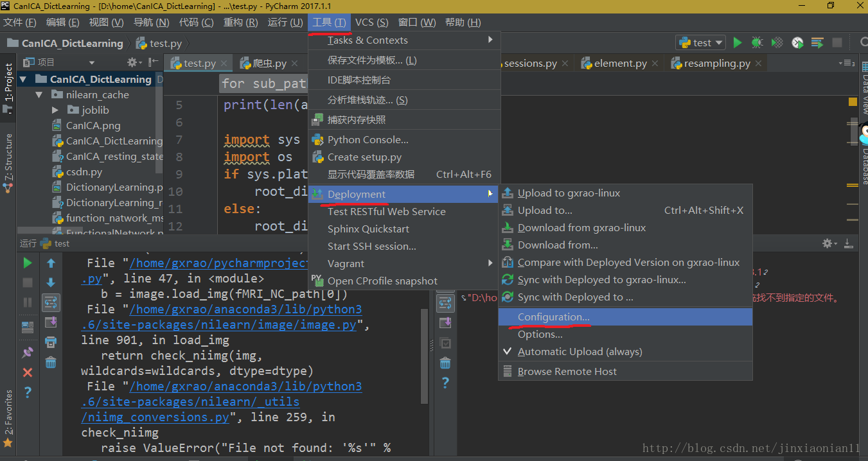Open help in the right console panel
This screenshot has width=868, height=461.
(445, 383)
